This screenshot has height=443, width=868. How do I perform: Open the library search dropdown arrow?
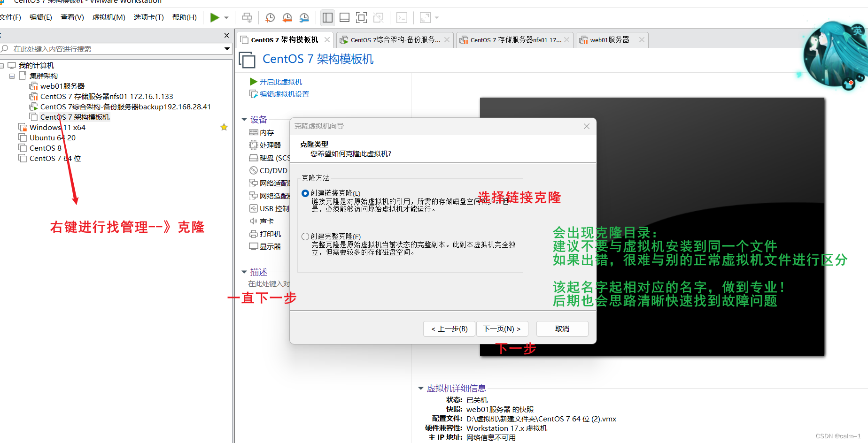pos(227,49)
